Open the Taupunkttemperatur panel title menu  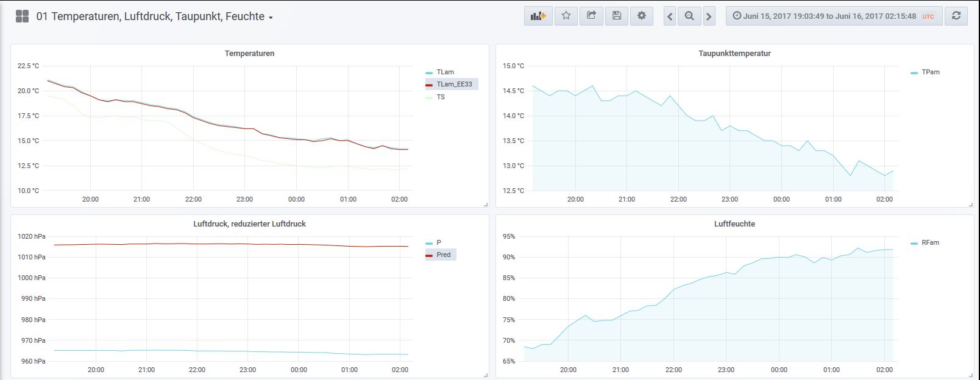(x=734, y=54)
